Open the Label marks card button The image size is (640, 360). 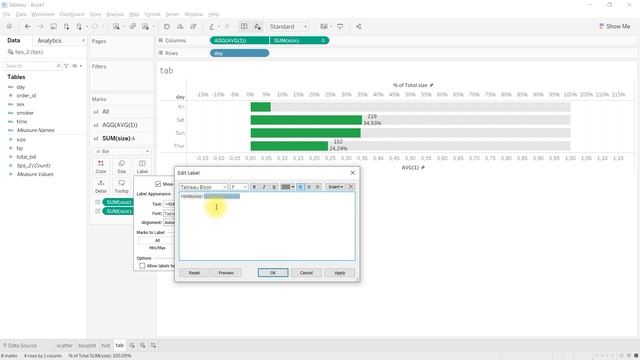[x=142, y=167]
